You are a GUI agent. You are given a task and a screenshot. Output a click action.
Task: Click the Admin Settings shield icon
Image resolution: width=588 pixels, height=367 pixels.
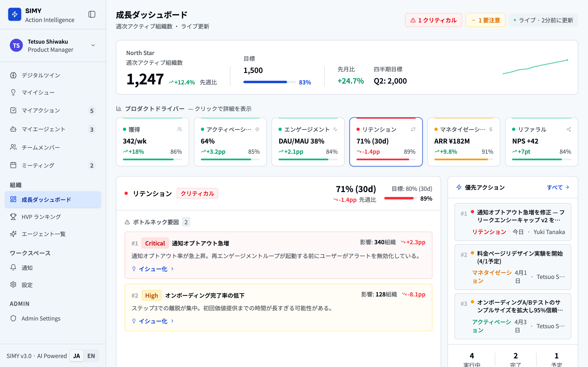[x=13, y=318]
